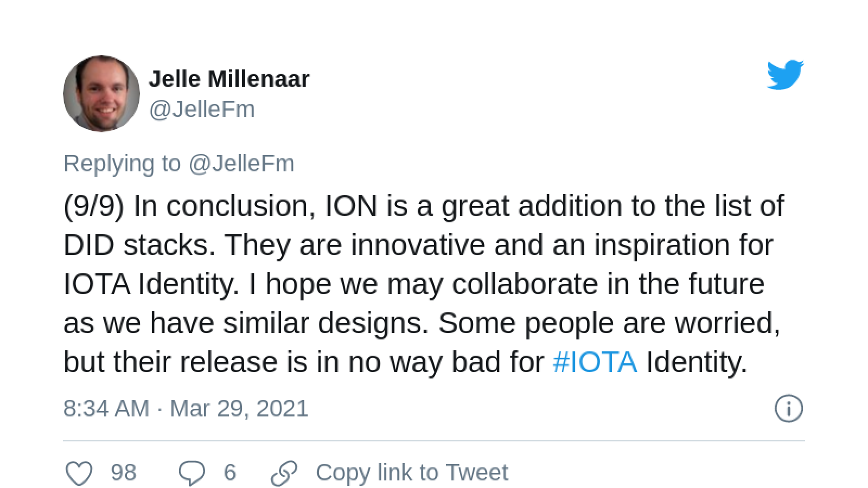Open Twitter via the blue bird logo

tap(785, 75)
